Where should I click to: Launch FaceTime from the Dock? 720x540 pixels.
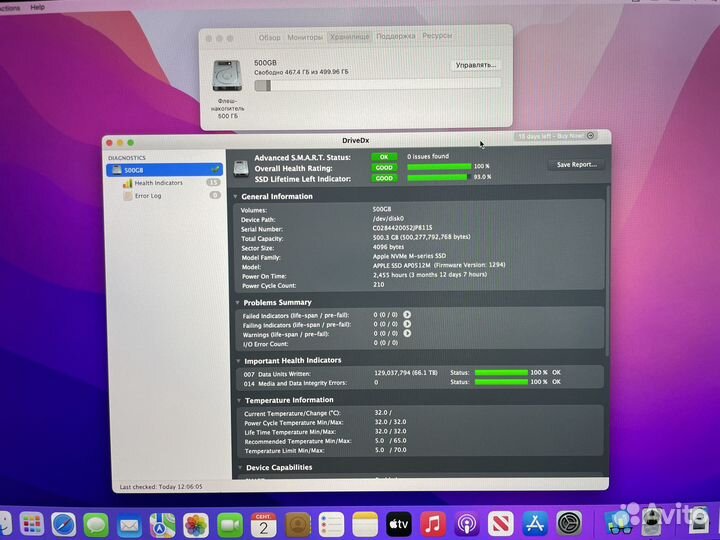click(x=230, y=525)
